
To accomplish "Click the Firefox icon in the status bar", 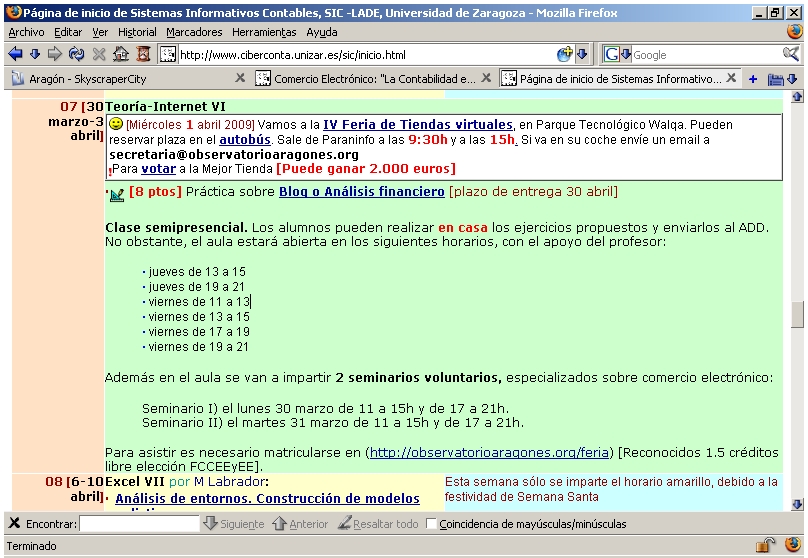I will pos(794,545).
